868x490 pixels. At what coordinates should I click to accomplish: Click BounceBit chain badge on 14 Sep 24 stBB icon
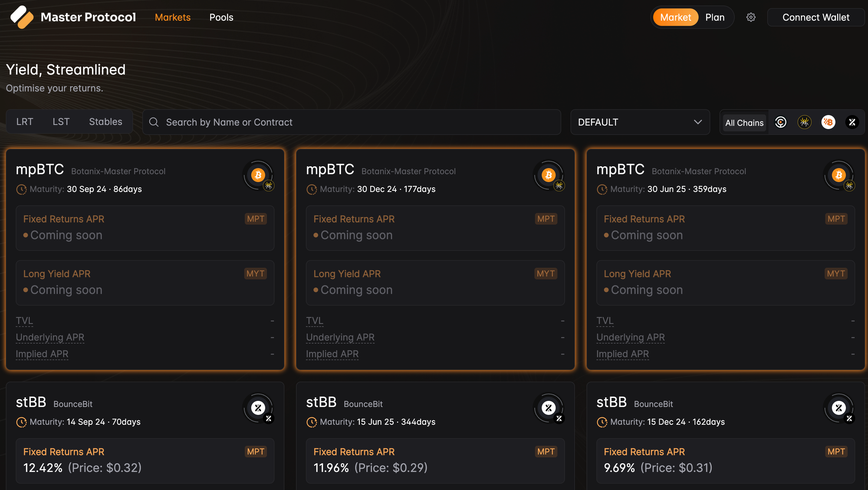(x=269, y=419)
